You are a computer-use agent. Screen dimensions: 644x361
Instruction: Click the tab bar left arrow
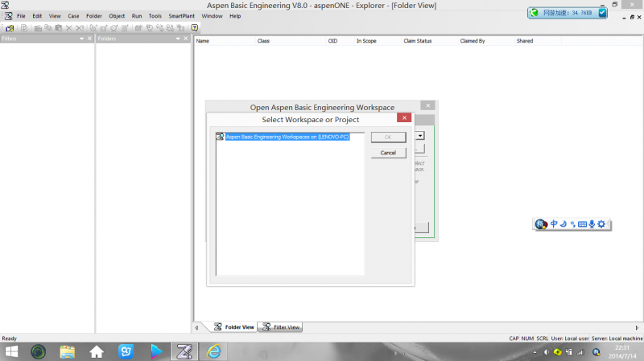pyautogui.click(x=196, y=327)
